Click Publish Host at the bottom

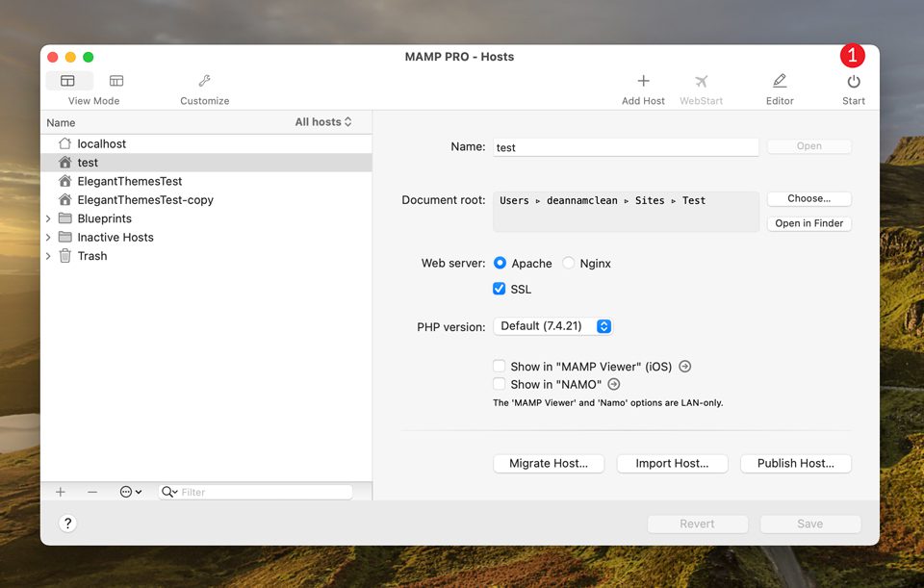pyautogui.click(x=795, y=463)
